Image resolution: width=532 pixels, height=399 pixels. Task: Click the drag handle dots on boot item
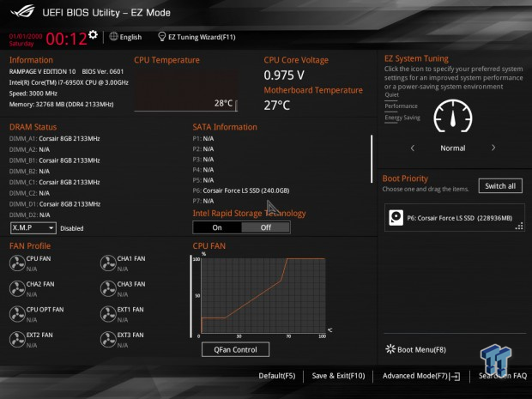click(519, 227)
